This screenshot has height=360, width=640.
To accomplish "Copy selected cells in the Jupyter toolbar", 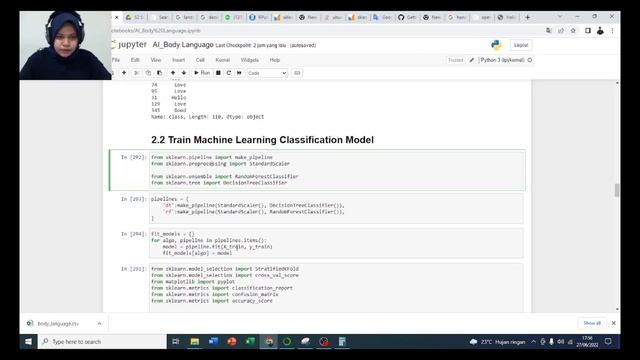I will click(x=148, y=73).
